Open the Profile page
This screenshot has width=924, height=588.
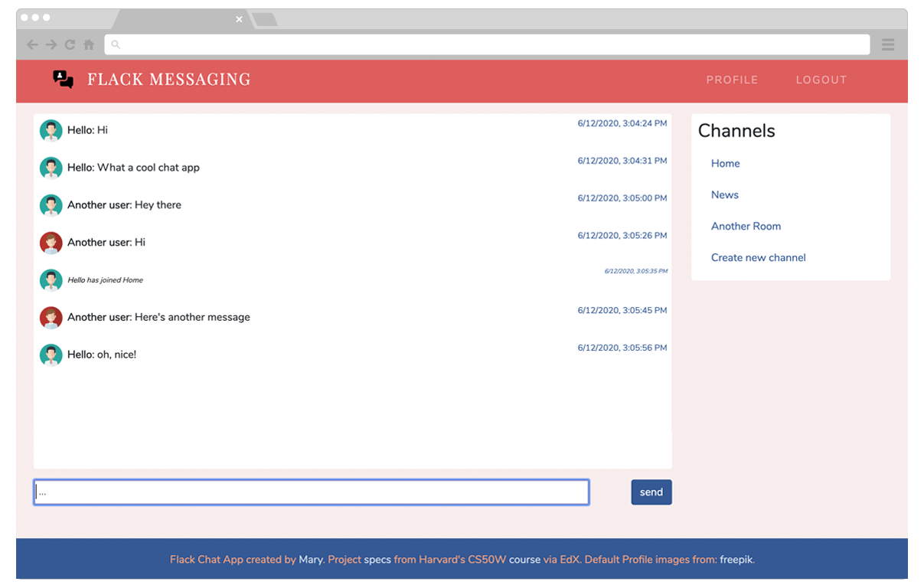click(732, 80)
